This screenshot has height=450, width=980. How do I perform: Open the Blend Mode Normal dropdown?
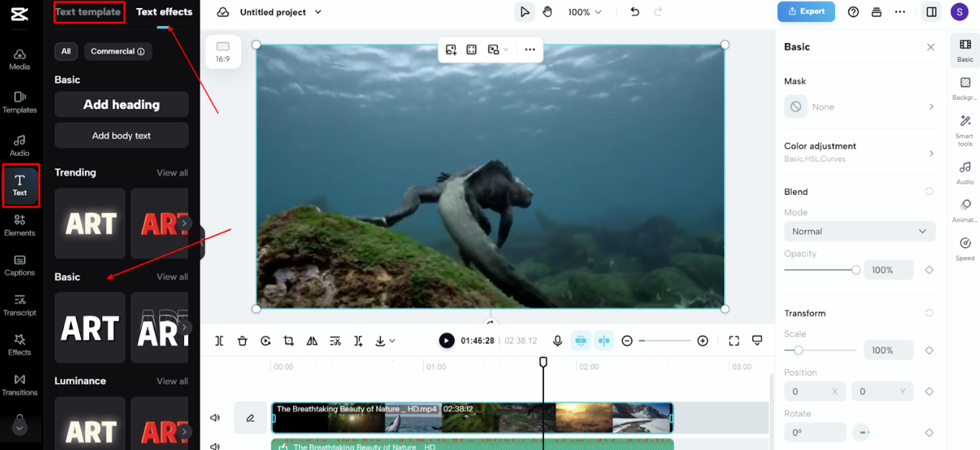860,231
